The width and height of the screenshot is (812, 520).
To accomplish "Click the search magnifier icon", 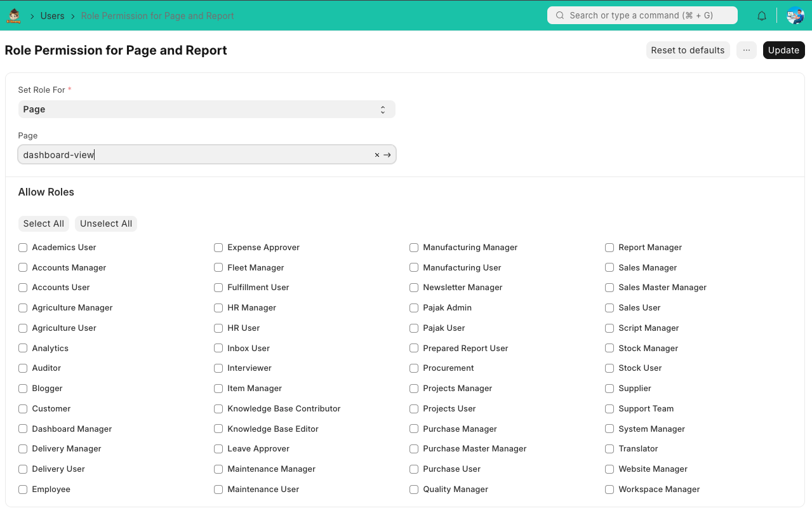I will click(x=560, y=16).
